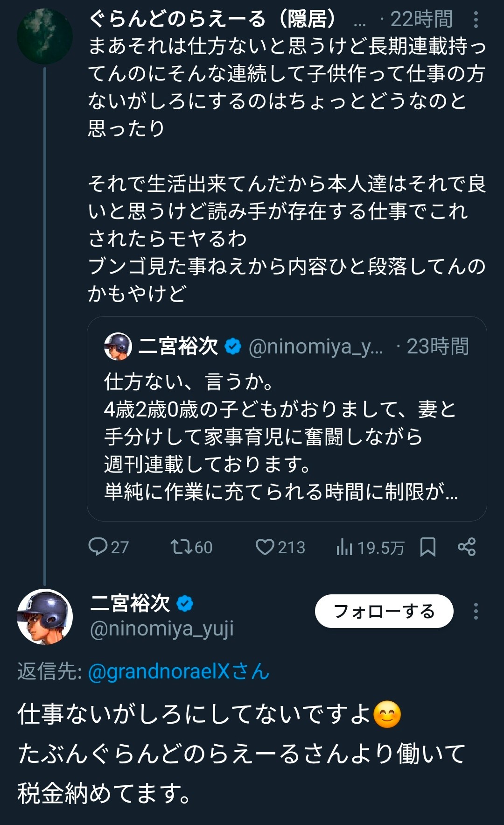Open reply icon with 27 comments
Image resolution: width=504 pixels, height=825 pixels.
click(98, 547)
